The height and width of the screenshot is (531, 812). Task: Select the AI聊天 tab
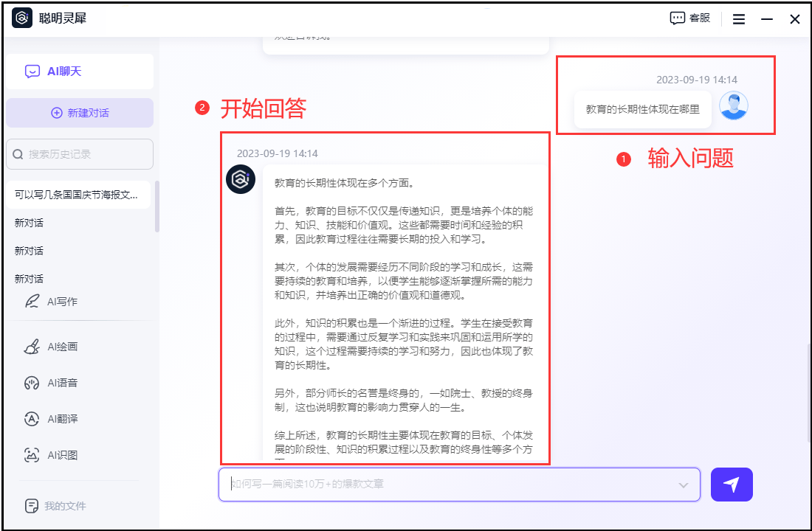80,72
